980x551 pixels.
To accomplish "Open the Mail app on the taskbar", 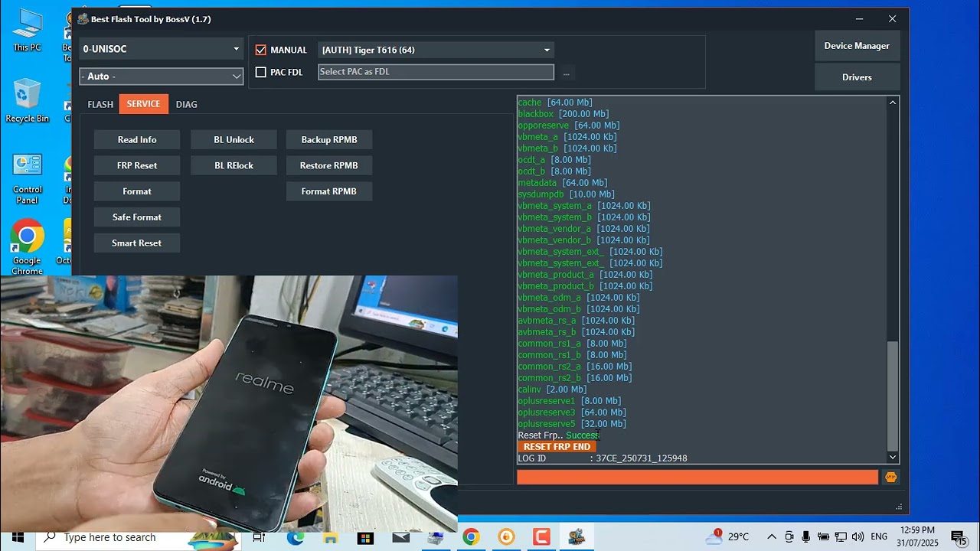I will (x=400, y=537).
